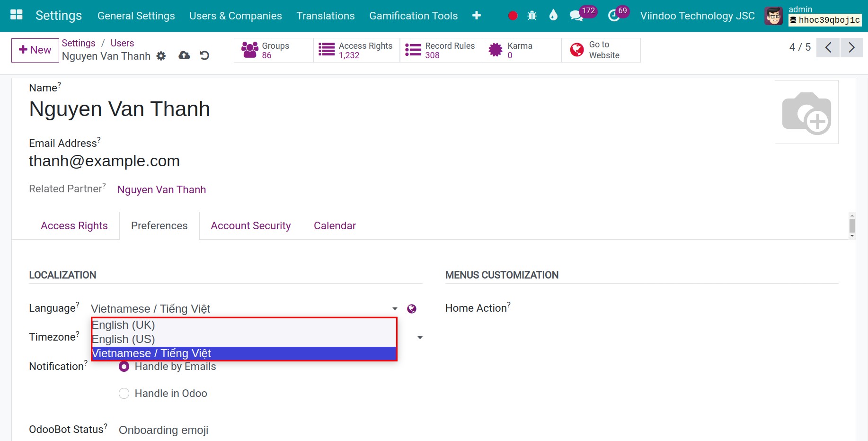Discard changes with the undo arrow icon

coord(204,55)
